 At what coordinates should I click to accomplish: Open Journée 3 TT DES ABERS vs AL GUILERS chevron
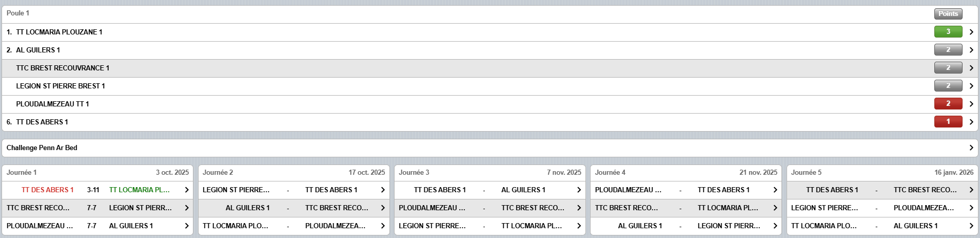click(x=579, y=190)
